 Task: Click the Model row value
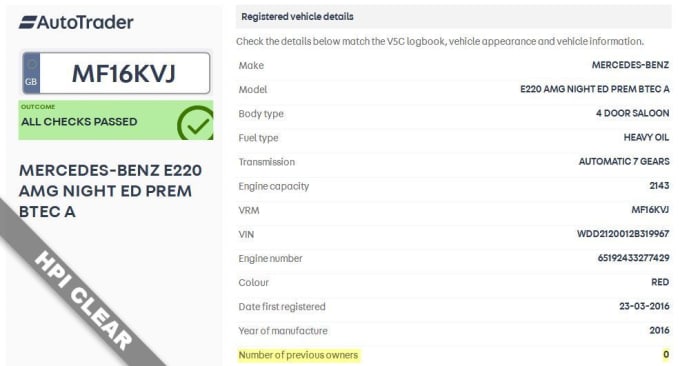pos(595,89)
